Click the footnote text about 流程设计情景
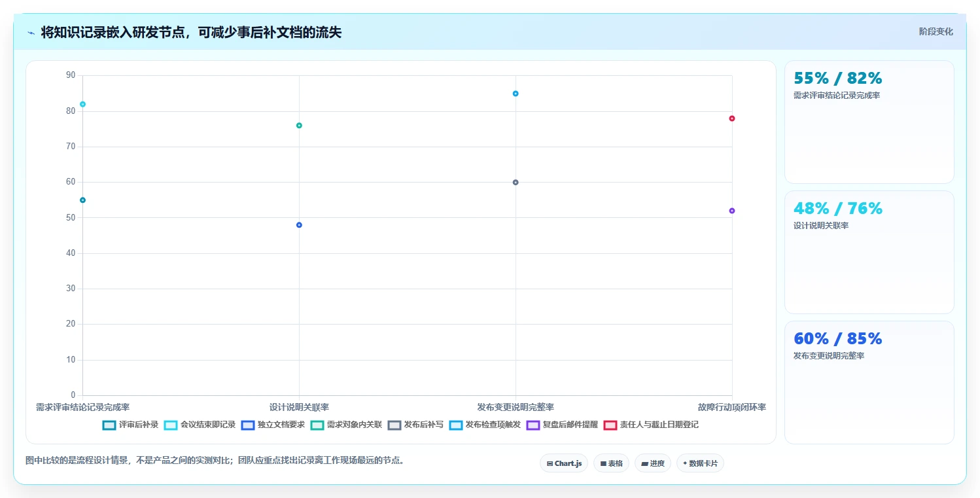Viewport: 980px width, 498px height. pos(215,460)
